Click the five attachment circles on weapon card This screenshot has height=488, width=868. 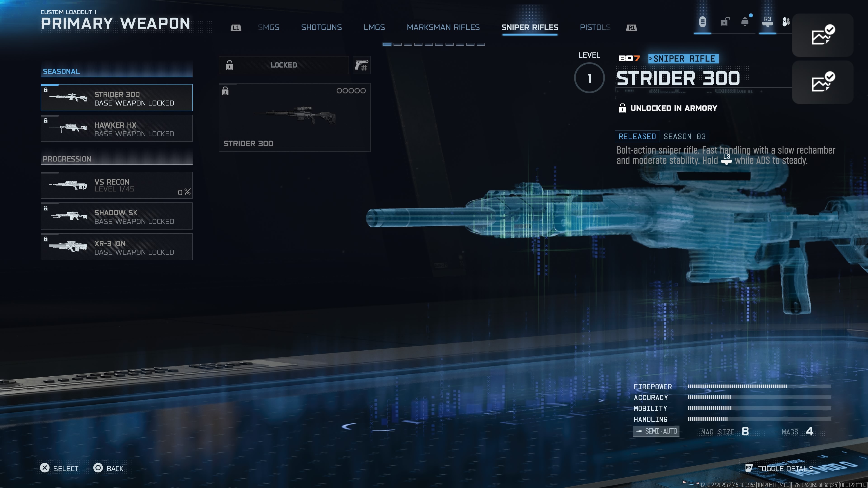tap(351, 91)
